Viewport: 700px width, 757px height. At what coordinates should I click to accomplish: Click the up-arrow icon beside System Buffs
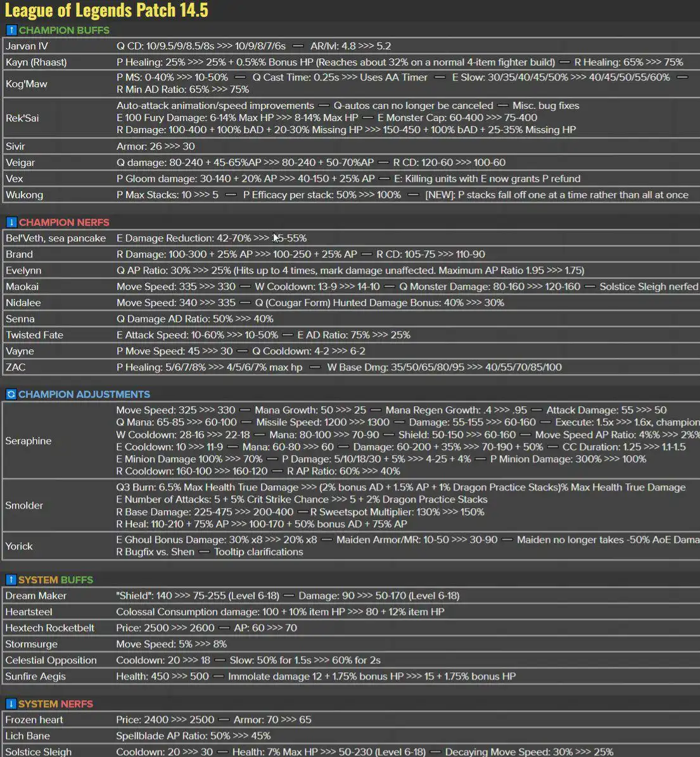click(11, 580)
